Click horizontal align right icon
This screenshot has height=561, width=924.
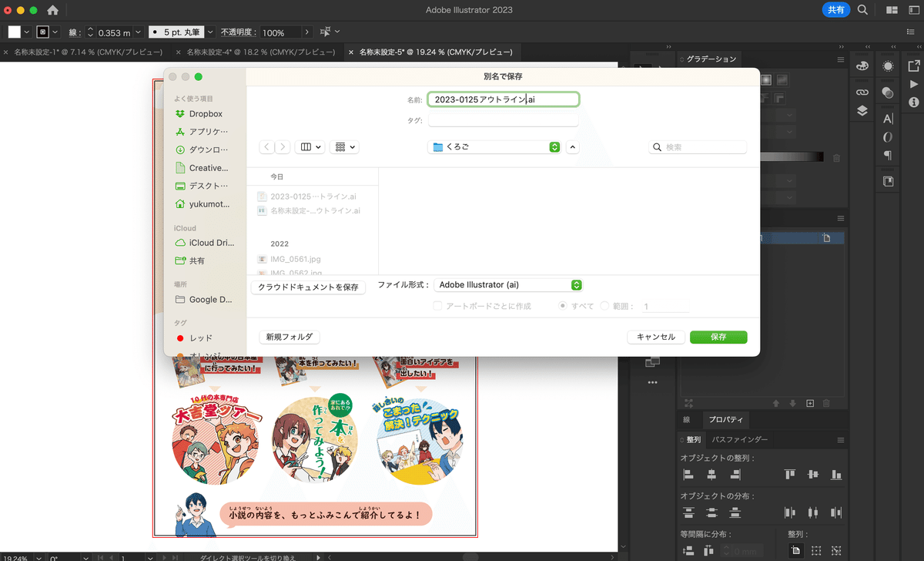tap(736, 475)
